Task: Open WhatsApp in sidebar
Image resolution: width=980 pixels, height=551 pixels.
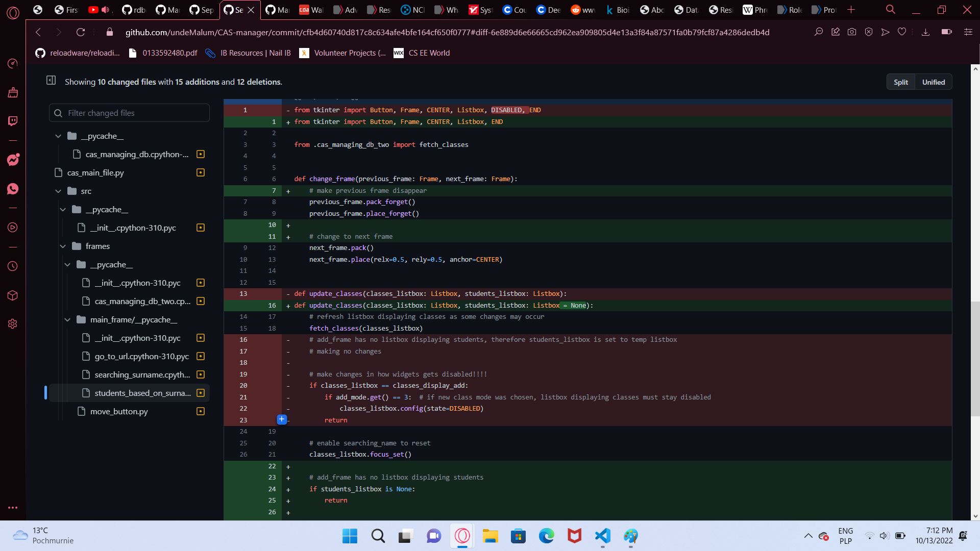Action: (13, 189)
